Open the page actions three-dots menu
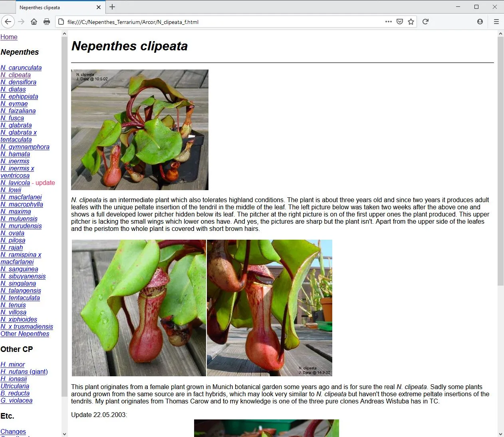504x437 pixels. tap(388, 22)
